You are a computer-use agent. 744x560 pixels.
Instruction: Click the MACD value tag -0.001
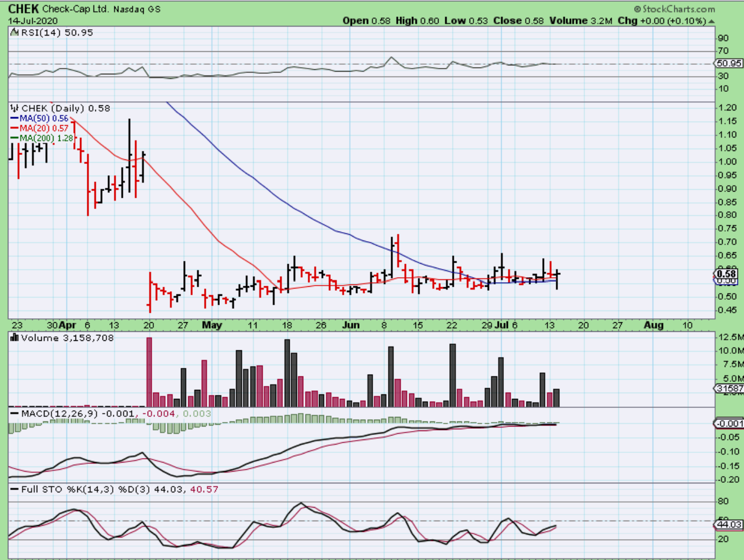(x=729, y=424)
